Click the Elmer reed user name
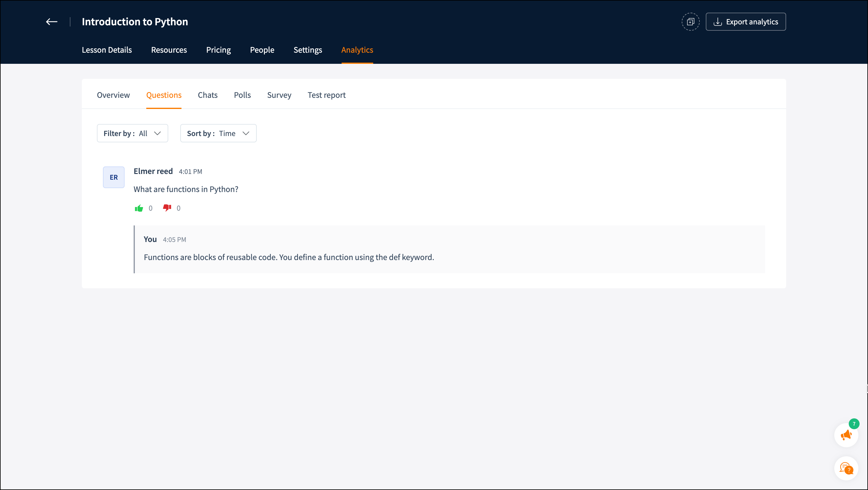Image resolution: width=868 pixels, height=490 pixels. pos(153,171)
